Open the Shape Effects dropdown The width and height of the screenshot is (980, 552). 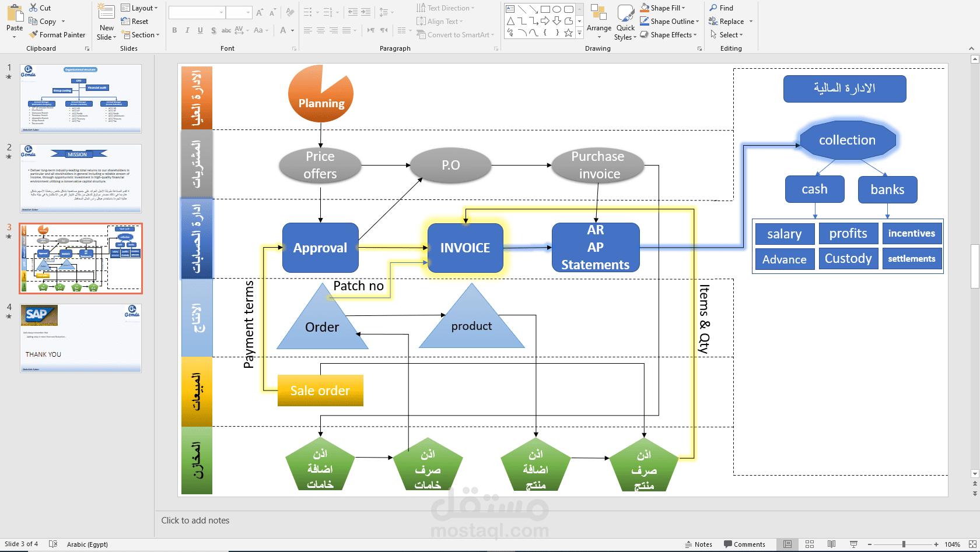click(x=668, y=35)
